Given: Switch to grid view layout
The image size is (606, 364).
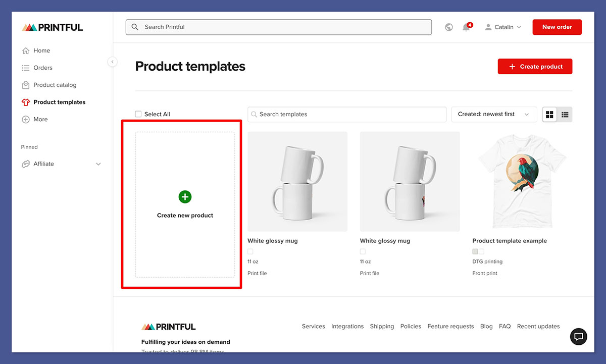Looking at the screenshot, I should [550, 115].
